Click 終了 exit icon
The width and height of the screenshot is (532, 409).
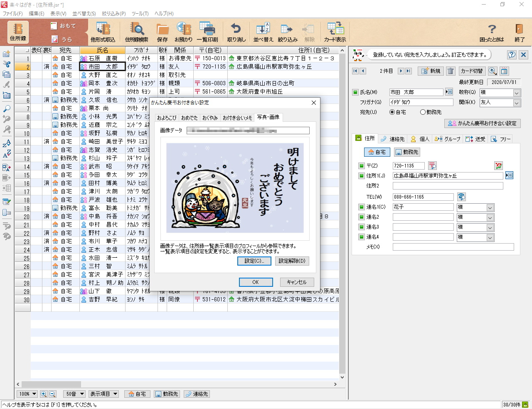520,32
